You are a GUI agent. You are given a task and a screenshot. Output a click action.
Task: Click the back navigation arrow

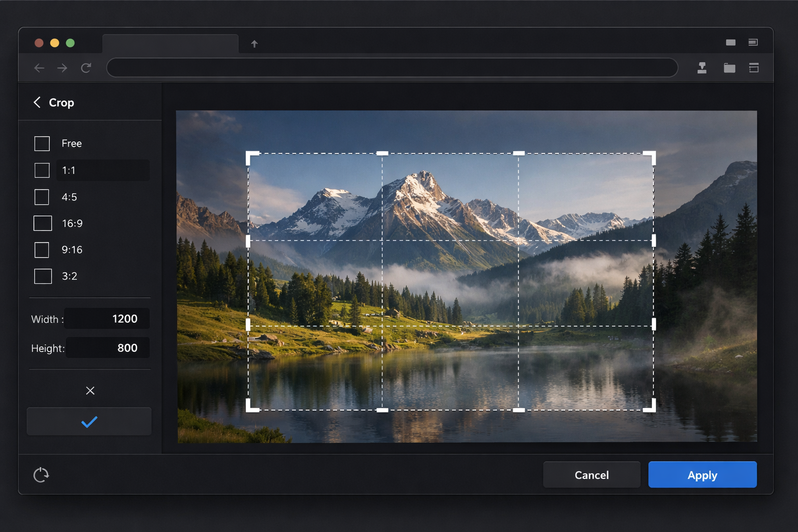point(39,68)
